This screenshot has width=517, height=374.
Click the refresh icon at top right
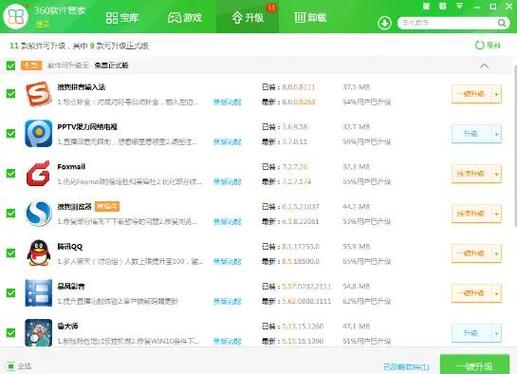pyautogui.click(x=479, y=45)
